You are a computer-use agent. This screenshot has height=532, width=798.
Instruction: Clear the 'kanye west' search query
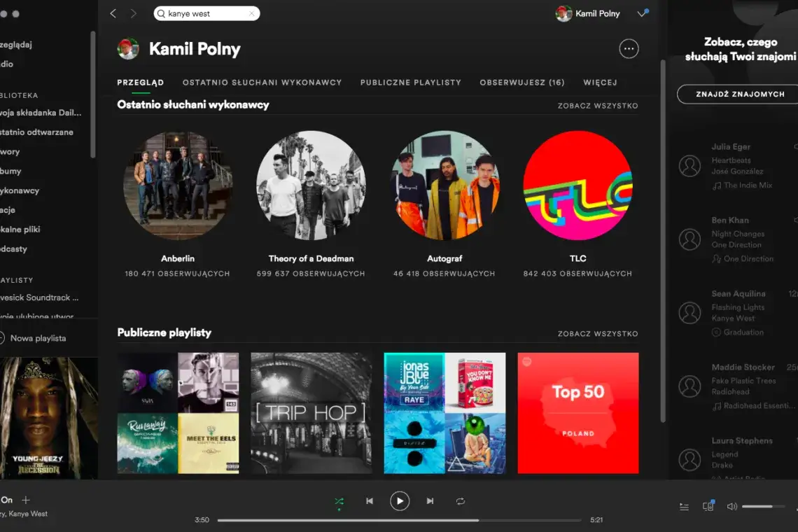pos(252,13)
